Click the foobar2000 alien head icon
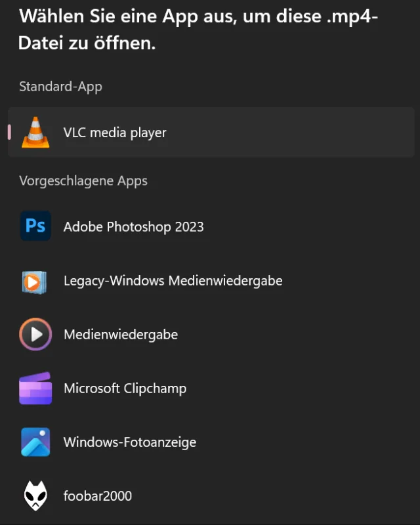This screenshot has width=420, height=525. pos(35,496)
